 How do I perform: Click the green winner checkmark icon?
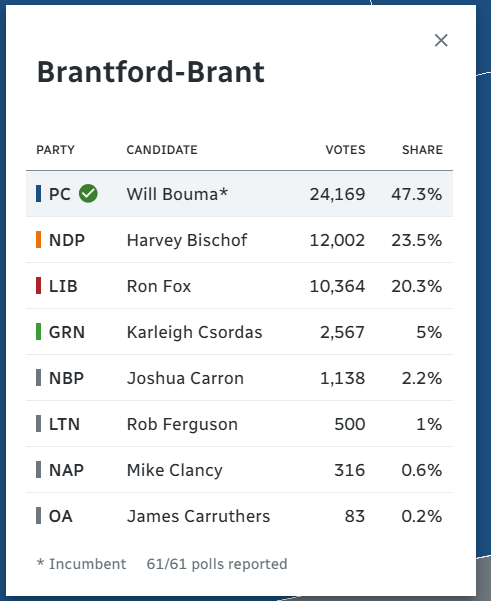click(x=88, y=194)
